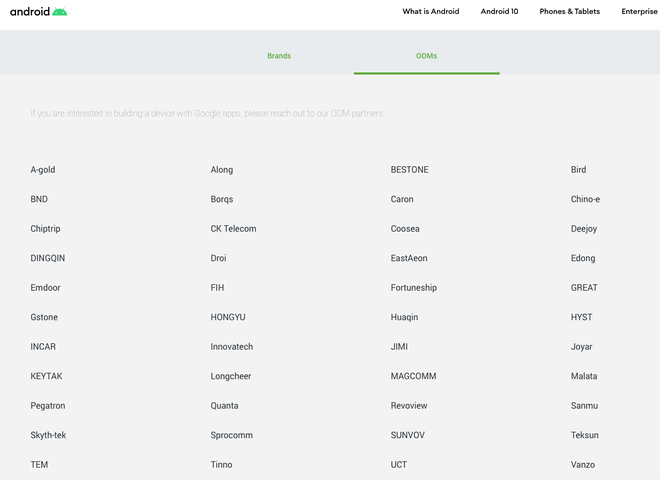
Task: Select the JIMI entry
Action: 399,347
